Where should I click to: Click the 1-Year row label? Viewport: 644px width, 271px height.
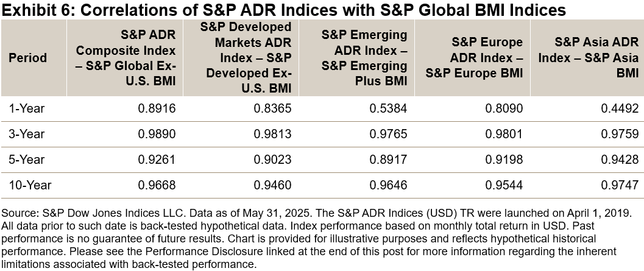click(27, 108)
